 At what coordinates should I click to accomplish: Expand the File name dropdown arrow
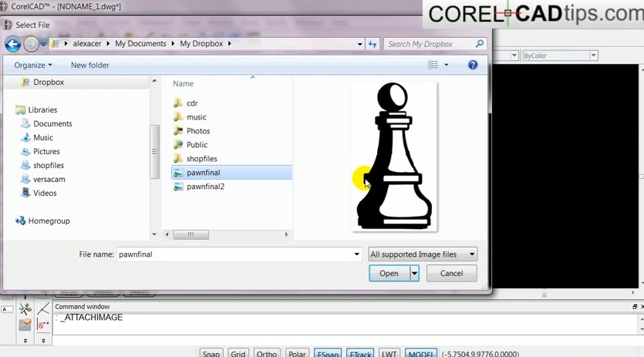pos(356,254)
